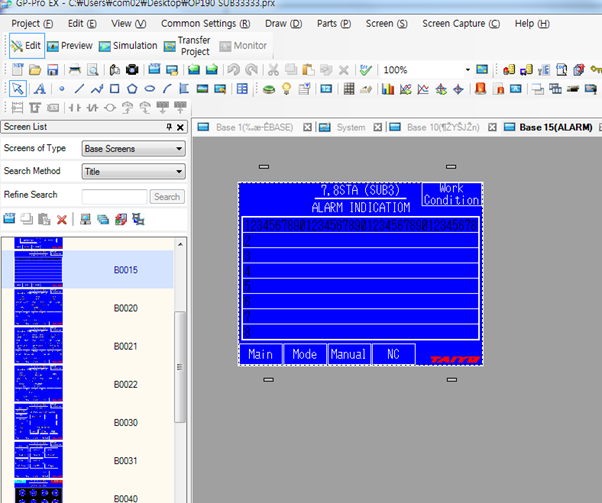Place a green Switch part
This screenshot has width=602, height=503.
(269, 89)
